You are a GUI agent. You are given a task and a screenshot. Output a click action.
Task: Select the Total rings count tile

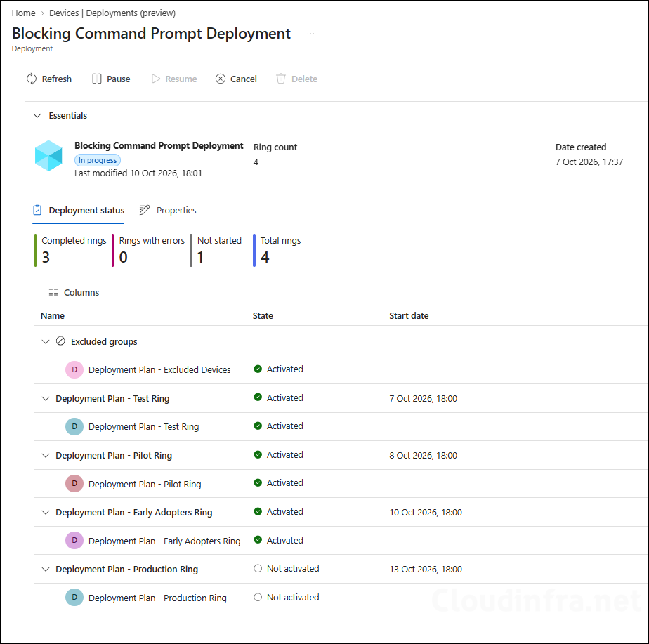pos(277,251)
